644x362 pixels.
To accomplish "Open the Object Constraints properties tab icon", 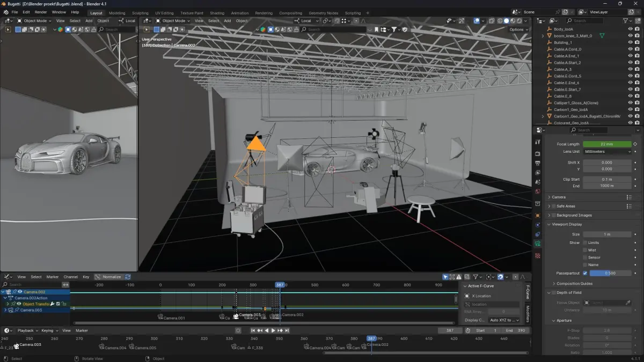I will (538, 234).
